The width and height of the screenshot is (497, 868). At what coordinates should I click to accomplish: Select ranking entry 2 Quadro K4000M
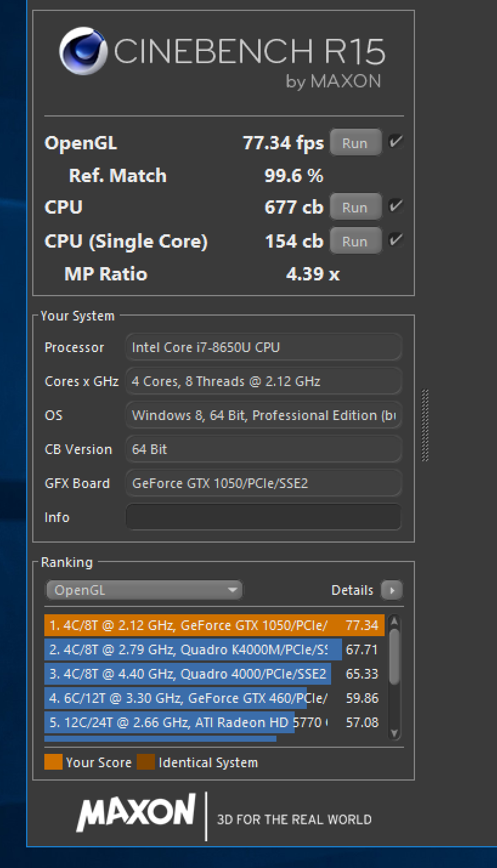(x=214, y=649)
